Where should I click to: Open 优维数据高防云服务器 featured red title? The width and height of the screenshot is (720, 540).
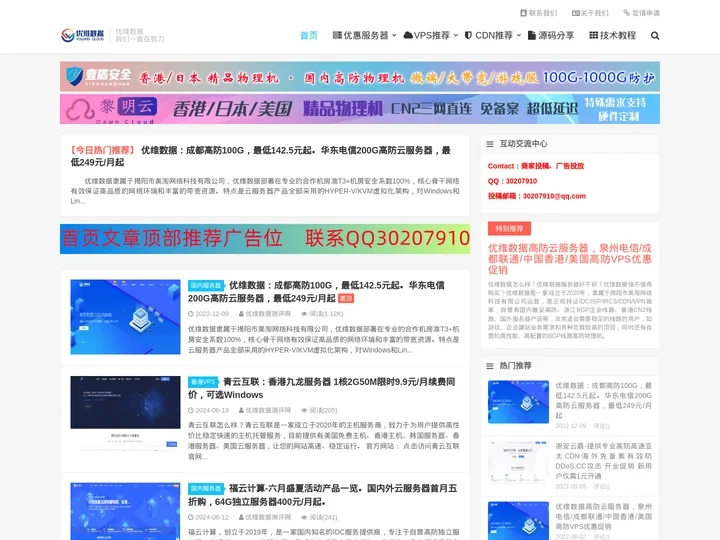pyautogui.click(x=569, y=259)
